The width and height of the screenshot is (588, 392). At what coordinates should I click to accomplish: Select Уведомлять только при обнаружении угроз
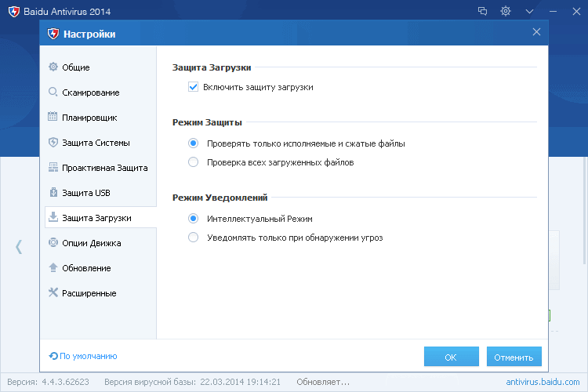193,237
